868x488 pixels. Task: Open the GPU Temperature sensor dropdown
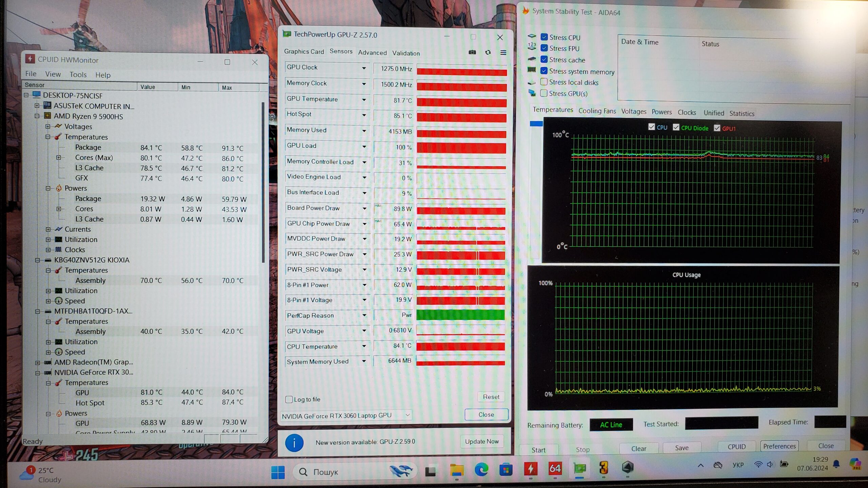pos(364,100)
